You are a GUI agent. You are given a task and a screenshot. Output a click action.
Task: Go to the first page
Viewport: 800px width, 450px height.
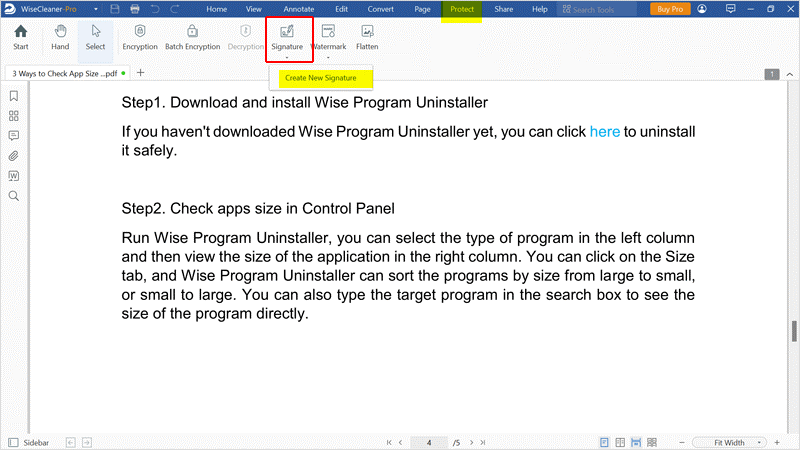[389, 442]
